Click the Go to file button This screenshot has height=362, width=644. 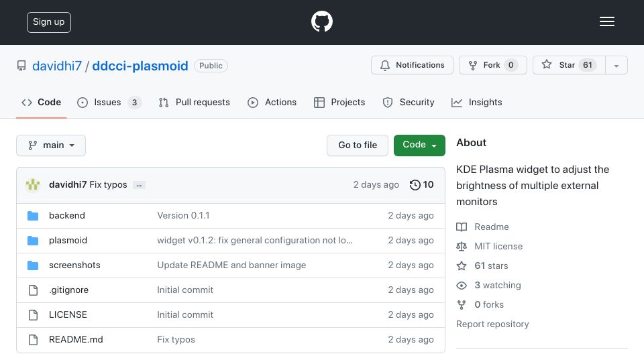tap(358, 145)
